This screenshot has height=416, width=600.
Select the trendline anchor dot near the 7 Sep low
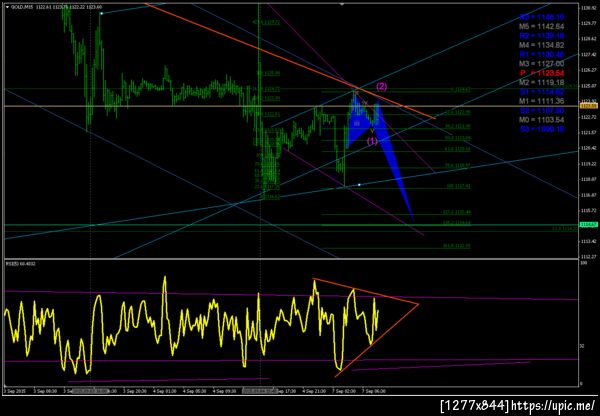[359, 185]
